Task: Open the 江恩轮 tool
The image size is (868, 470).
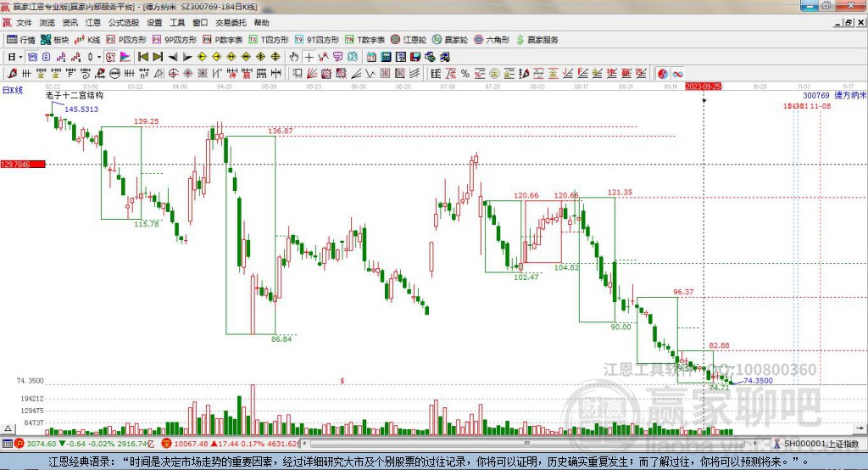Action: (x=409, y=40)
